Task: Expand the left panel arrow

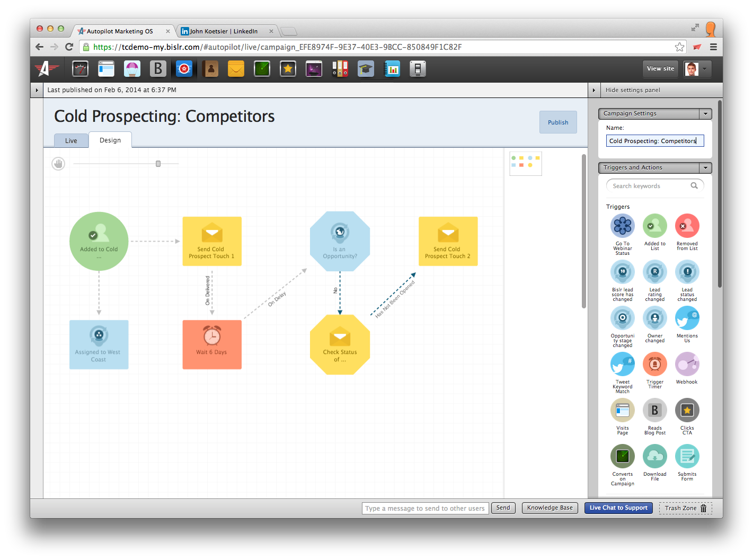Action: 37,90
